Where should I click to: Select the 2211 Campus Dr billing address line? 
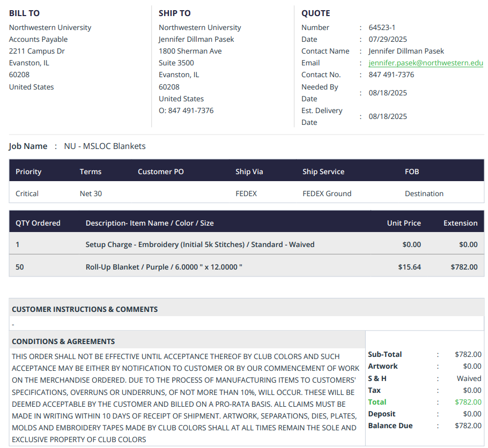37,51
